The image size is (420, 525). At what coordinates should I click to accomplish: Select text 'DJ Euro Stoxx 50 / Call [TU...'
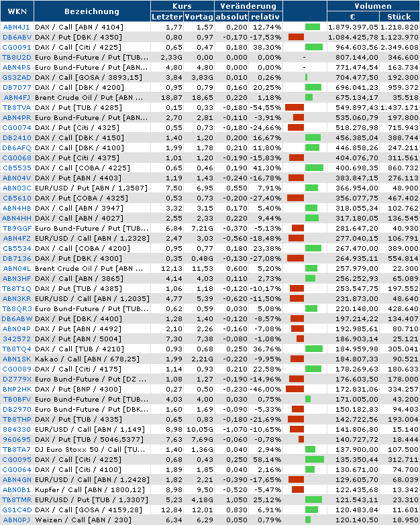click(x=90, y=449)
